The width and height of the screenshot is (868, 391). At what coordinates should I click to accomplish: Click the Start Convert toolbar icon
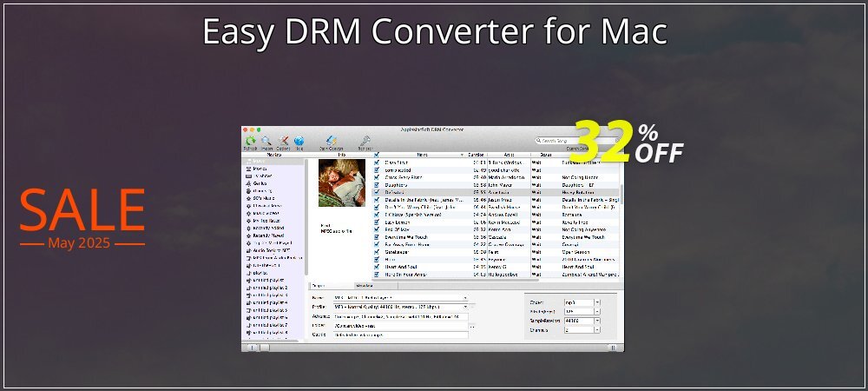(331, 142)
